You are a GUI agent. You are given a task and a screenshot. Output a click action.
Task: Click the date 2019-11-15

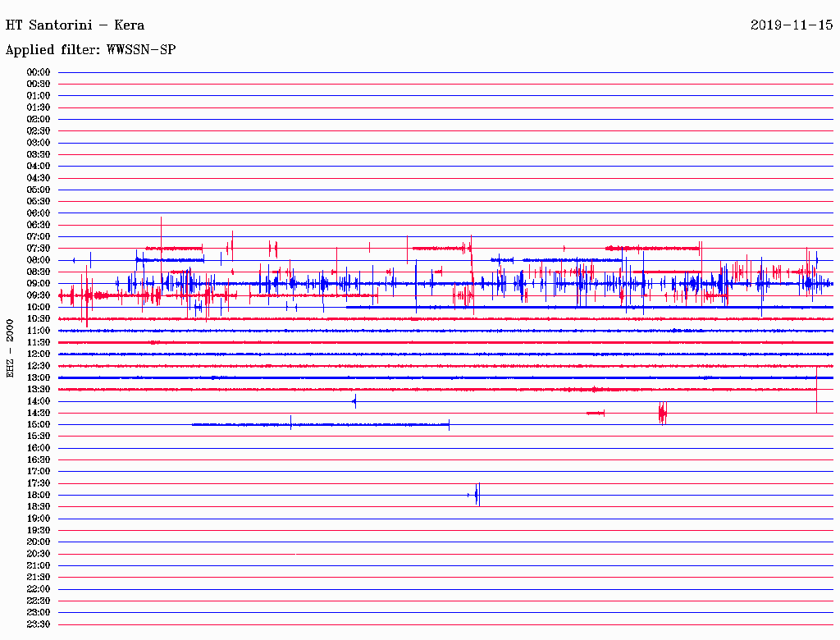792,25
